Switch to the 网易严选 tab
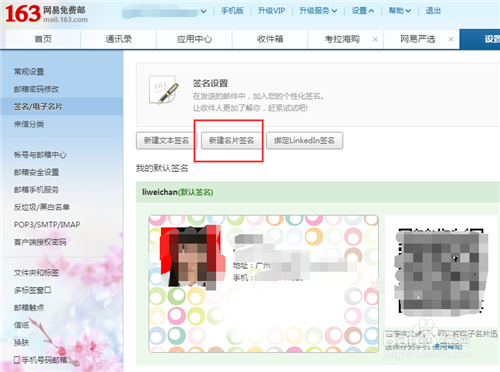 coord(418,39)
